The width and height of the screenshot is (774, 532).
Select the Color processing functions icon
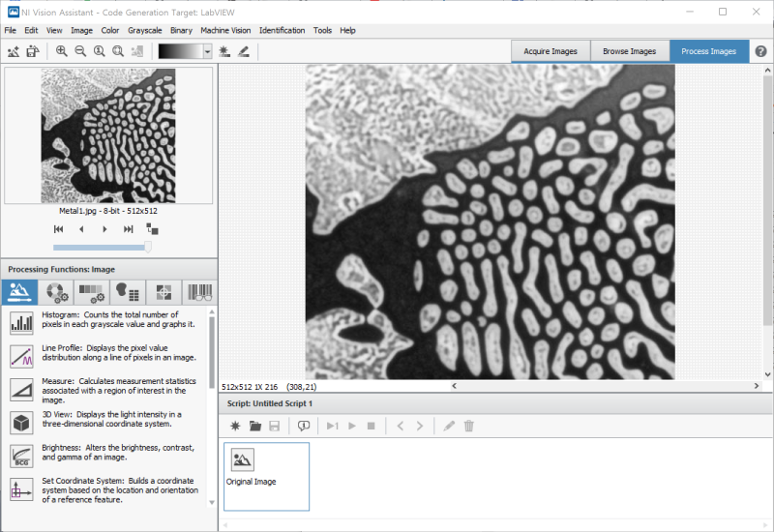click(57, 291)
